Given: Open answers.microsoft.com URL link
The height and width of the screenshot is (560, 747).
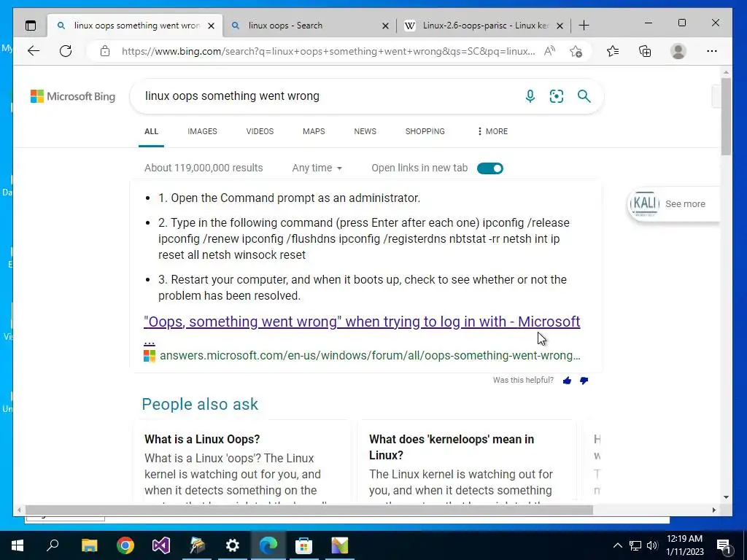Looking at the screenshot, I should 370,356.
